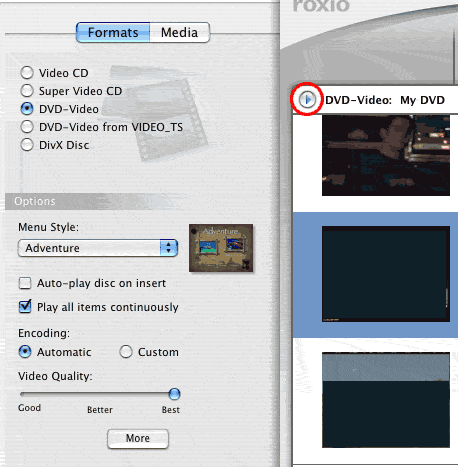Click the Menu Style stepper arrows

coord(168,248)
